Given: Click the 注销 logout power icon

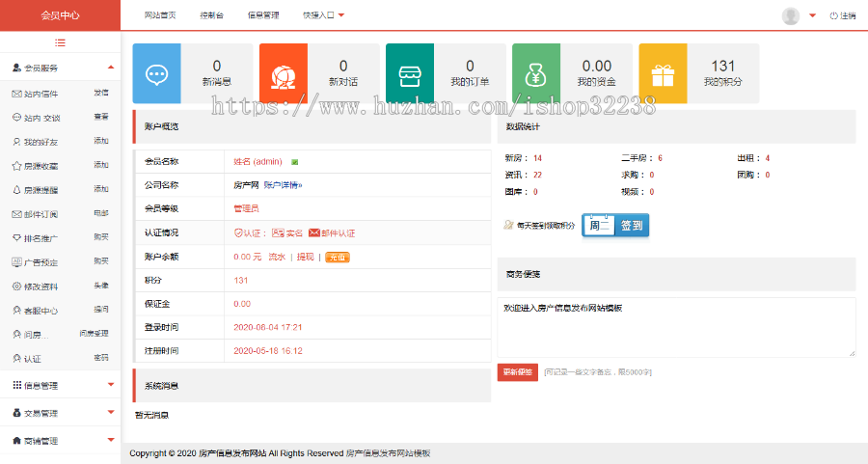Looking at the screenshot, I should [834, 15].
